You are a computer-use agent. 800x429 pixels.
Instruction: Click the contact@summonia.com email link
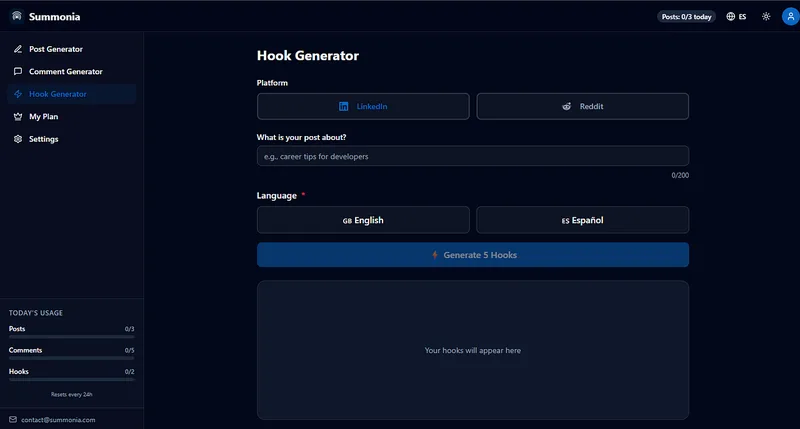tap(58, 420)
